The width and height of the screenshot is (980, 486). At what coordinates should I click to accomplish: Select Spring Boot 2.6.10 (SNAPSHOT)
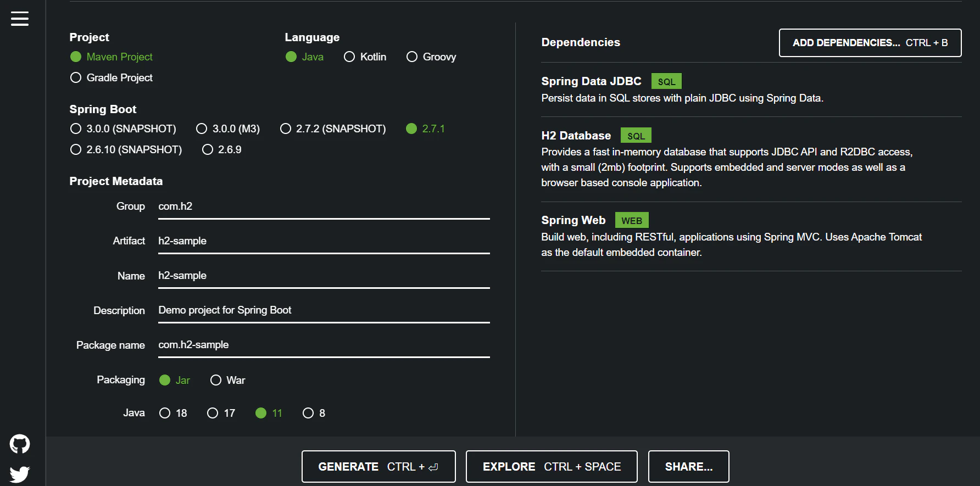tap(126, 149)
